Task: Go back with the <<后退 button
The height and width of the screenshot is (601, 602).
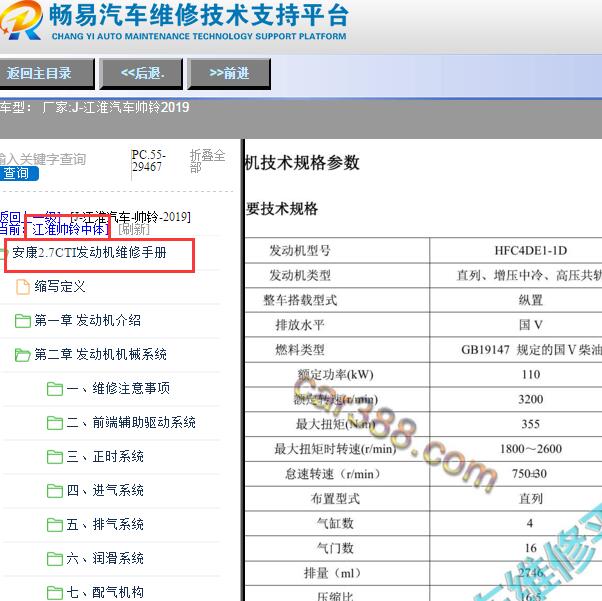Action: [141, 74]
